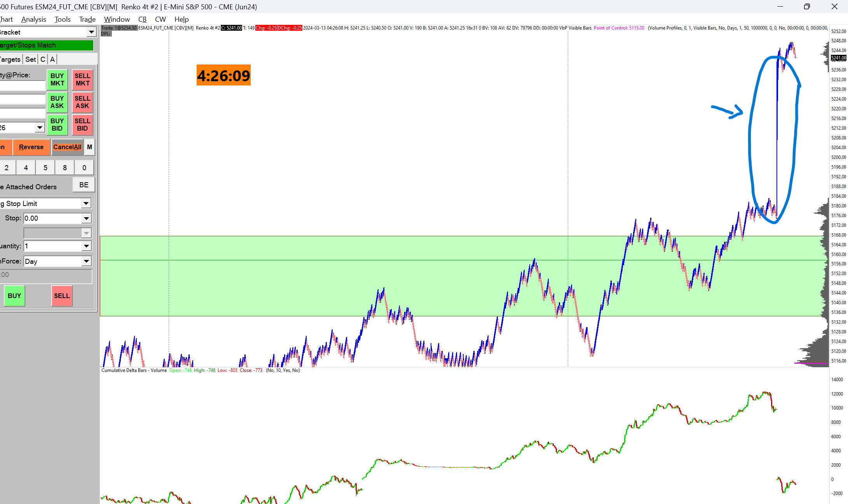Click the 10000 delta scale label
848x504 pixels.
click(837, 408)
